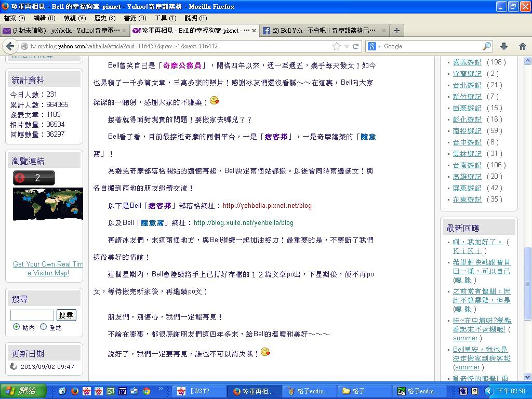The height and width of the screenshot is (399, 532).
Task: Go to the Firefox home page icon
Action: pyautogui.click(x=523, y=46)
